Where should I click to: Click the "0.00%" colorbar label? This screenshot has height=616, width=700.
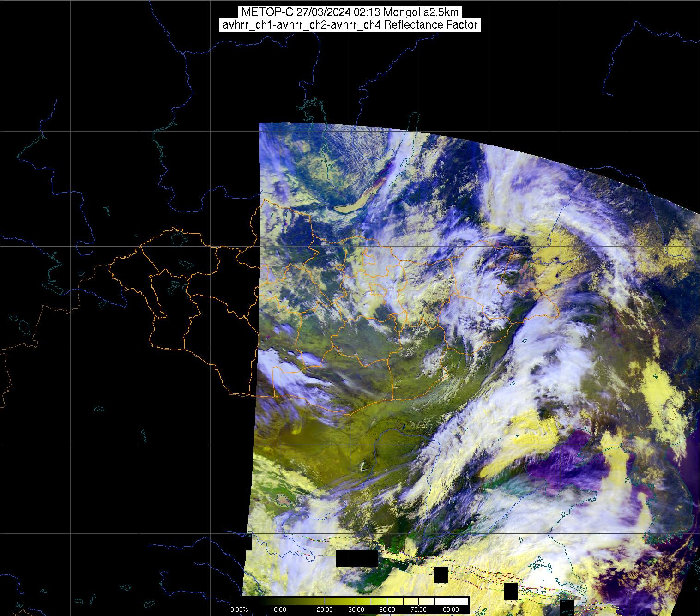click(x=239, y=610)
